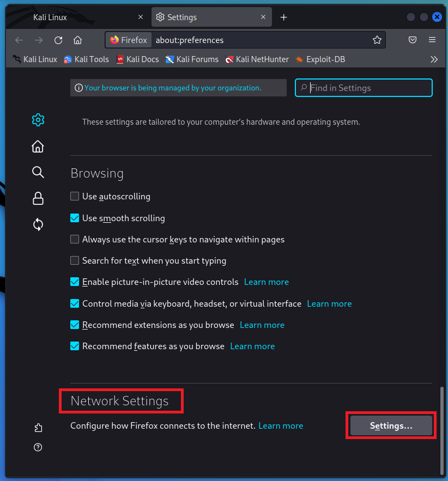
Task: Open Firefox Support help icon
Action: point(38,447)
